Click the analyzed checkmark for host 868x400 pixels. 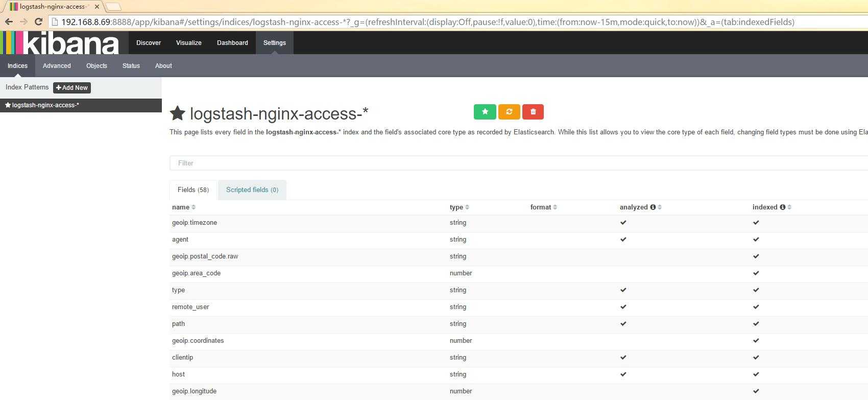(623, 374)
